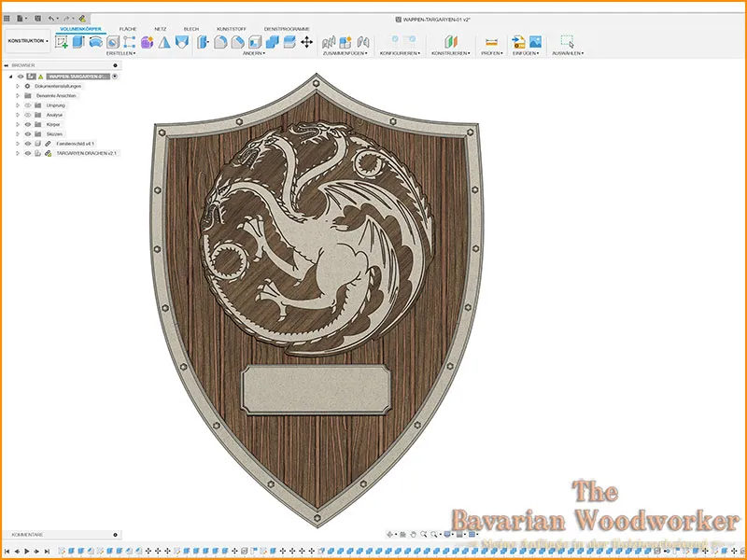Expand the Skizzen folder
The image size is (747, 560).
pos(18,133)
